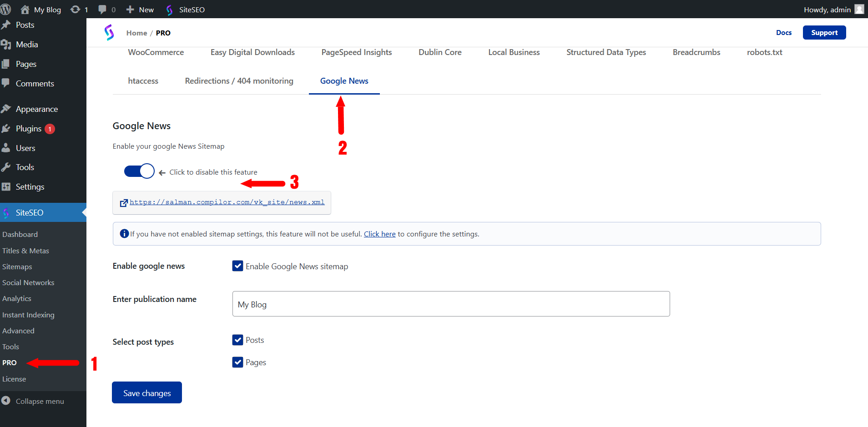The image size is (868, 427).
Task: Click the WordPress logo in admin bar
Action: click(x=5, y=10)
